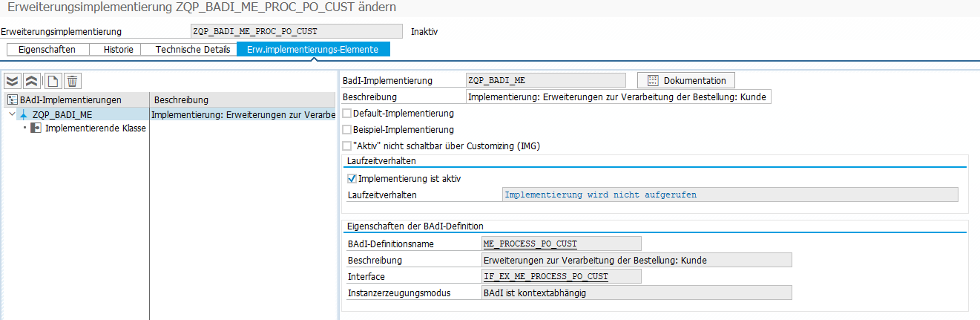Select the Implementierende Klasse tree item
The height and width of the screenshot is (320, 980).
[95, 128]
